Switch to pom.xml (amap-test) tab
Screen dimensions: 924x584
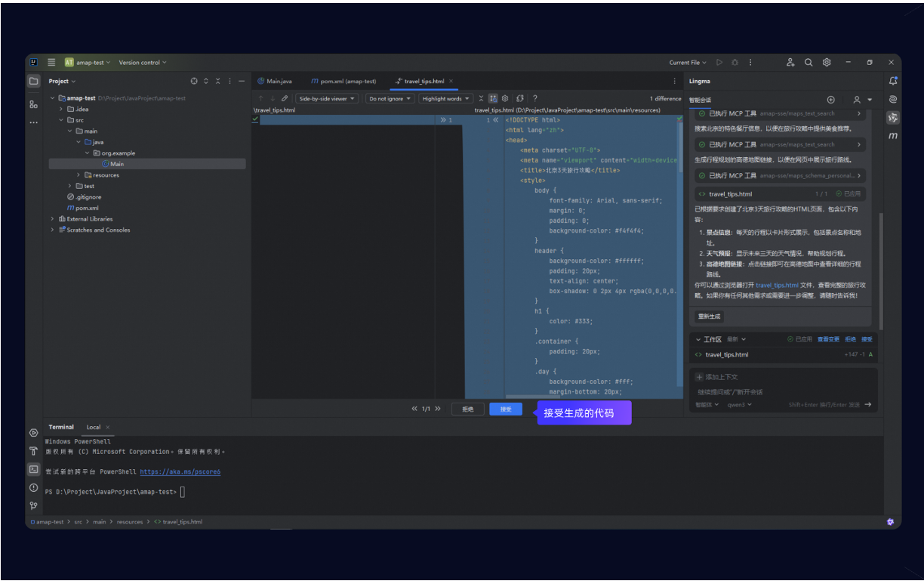(x=343, y=81)
